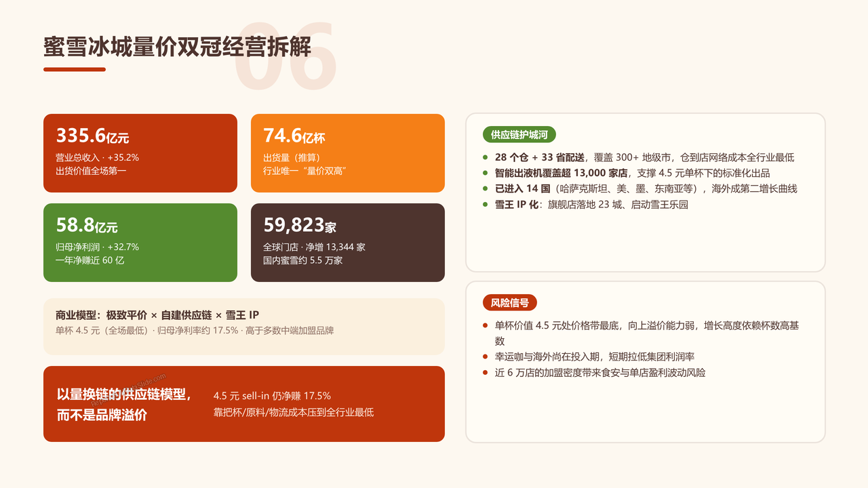Viewport: 868px width, 488px height.
Task: Click the 全球门店 · 净增 13,344 家 line
Action: coord(314,247)
